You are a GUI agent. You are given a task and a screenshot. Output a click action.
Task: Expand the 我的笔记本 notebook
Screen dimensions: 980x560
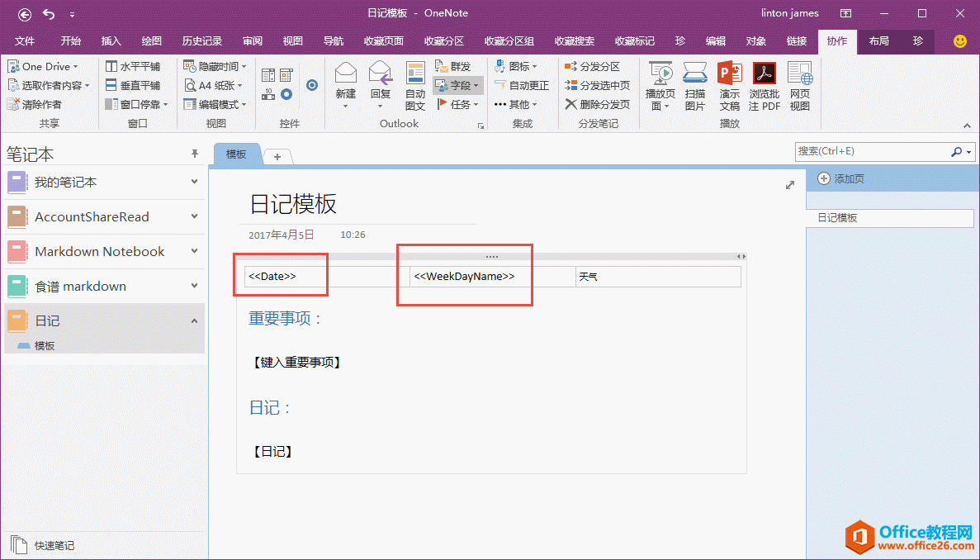194,182
